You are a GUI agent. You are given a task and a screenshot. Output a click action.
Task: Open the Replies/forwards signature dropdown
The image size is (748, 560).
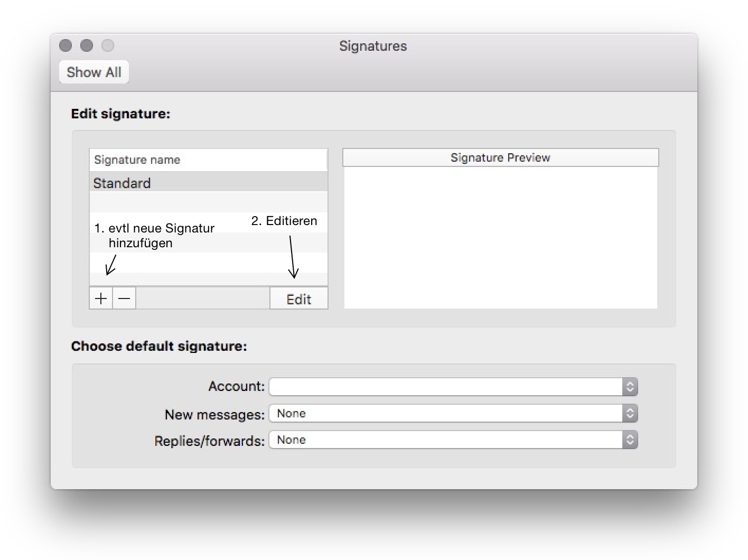click(x=446, y=440)
